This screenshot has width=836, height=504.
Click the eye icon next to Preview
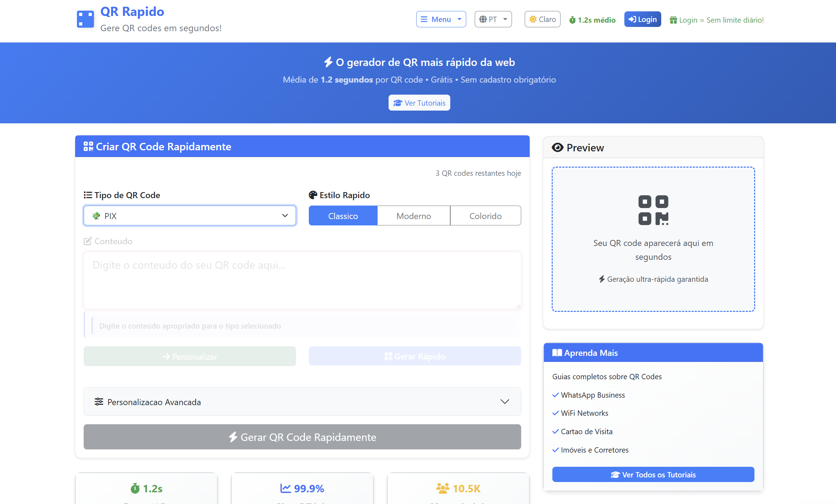[x=557, y=147]
